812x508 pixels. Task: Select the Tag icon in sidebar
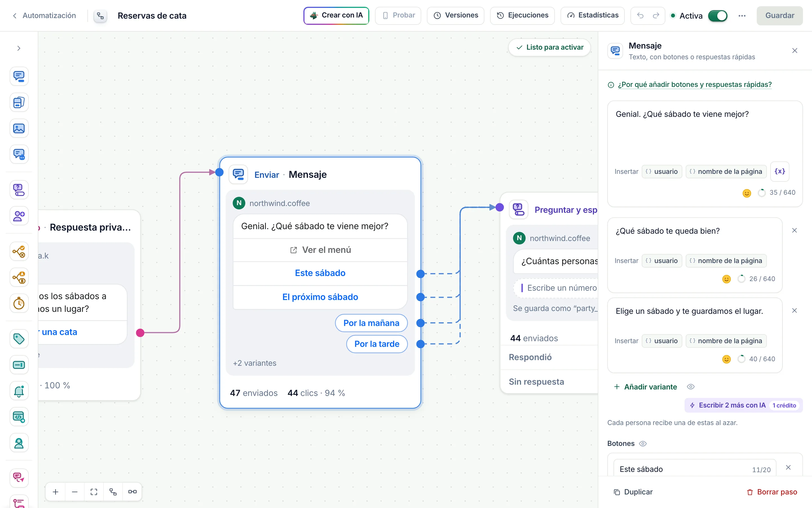click(19, 339)
